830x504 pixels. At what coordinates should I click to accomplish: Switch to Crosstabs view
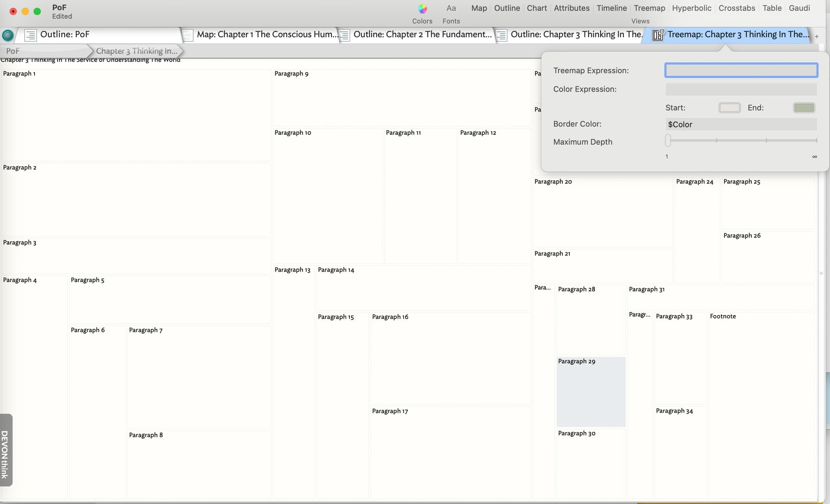click(737, 8)
